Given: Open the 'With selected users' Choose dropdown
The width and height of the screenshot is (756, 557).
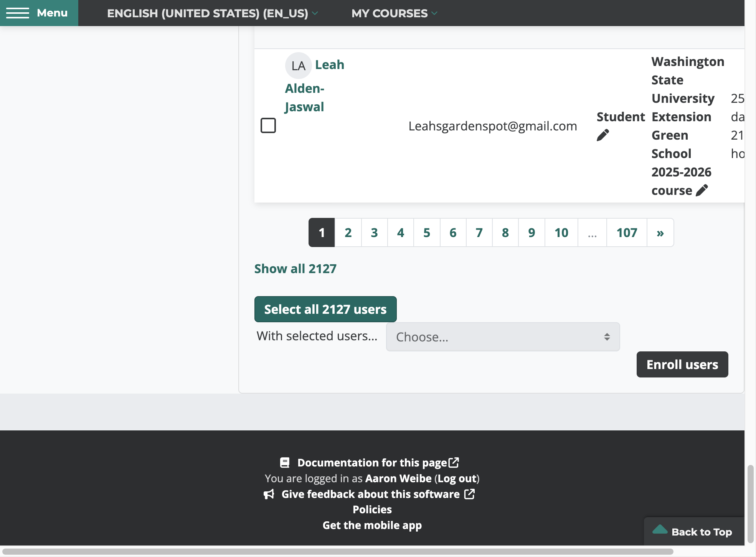Looking at the screenshot, I should point(503,337).
